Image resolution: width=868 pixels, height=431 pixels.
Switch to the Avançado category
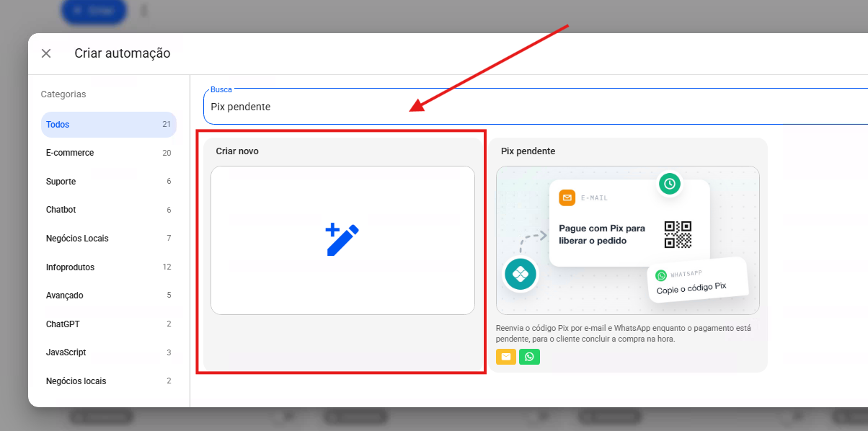tap(109, 296)
